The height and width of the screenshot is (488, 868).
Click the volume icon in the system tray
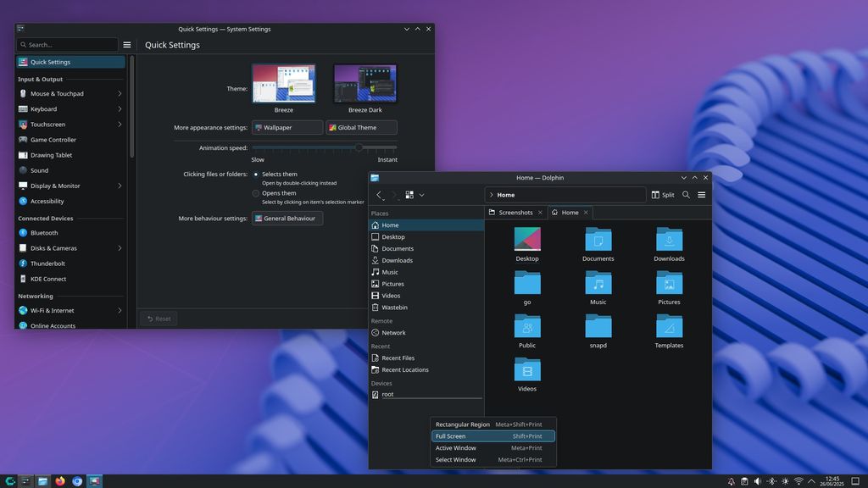click(x=757, y=480)
